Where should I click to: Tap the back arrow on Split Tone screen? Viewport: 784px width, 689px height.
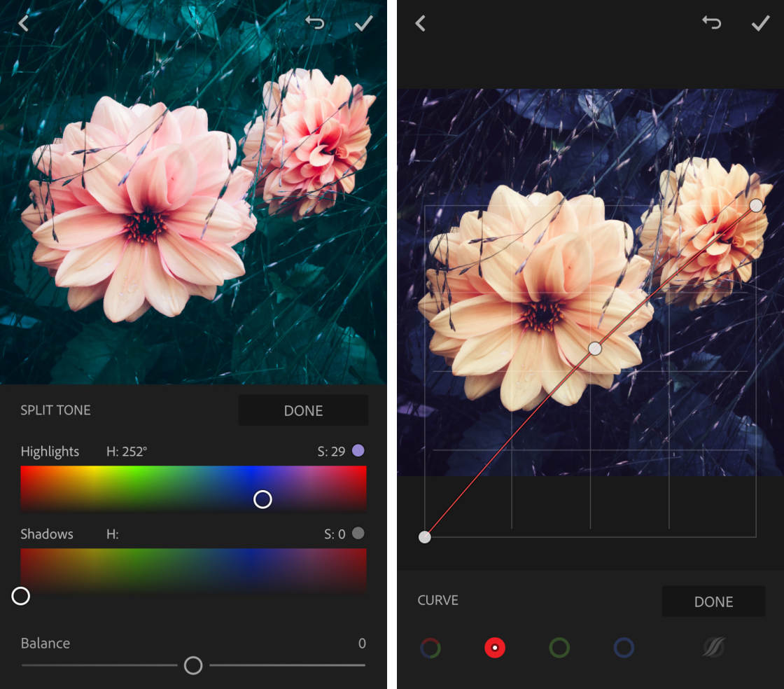(x=23, y=23)
